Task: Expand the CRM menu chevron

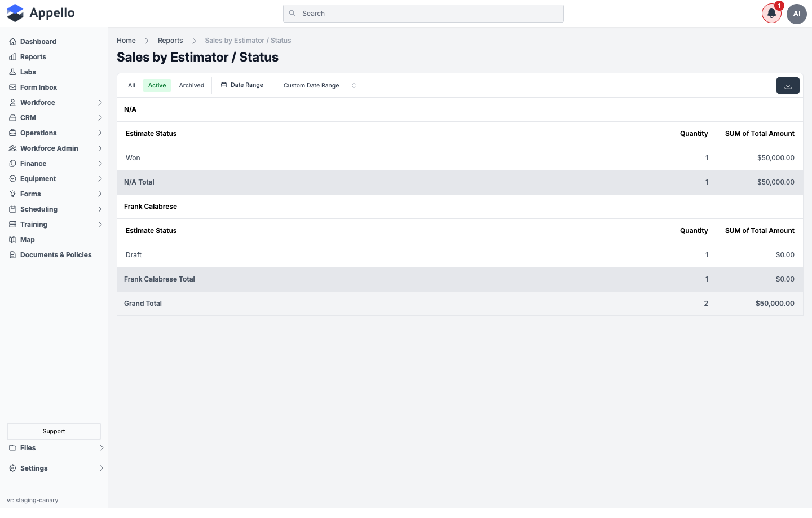Action: [x=100, y=118]
